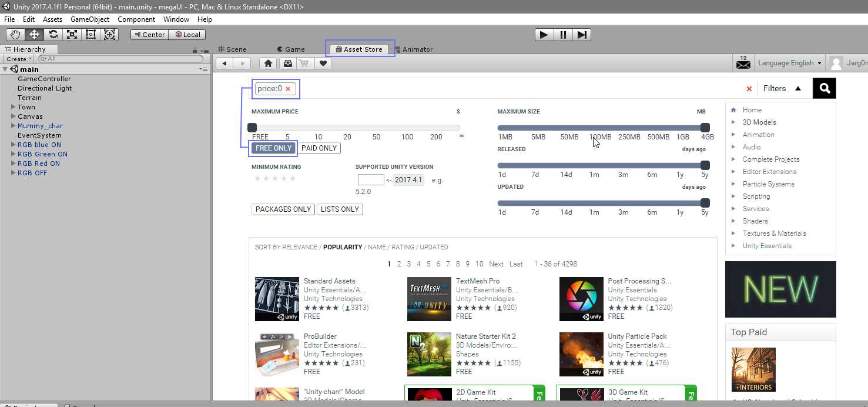Remove the price:0 search tag
The width and height of the screenshot is (868, 407).
pos(288,89)
